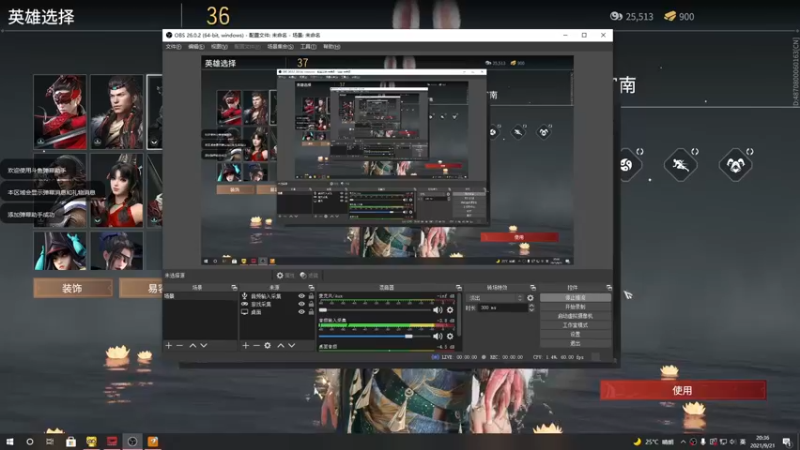
Task: Open the Help menu in OBS
Action: click(x=331, y=46)
